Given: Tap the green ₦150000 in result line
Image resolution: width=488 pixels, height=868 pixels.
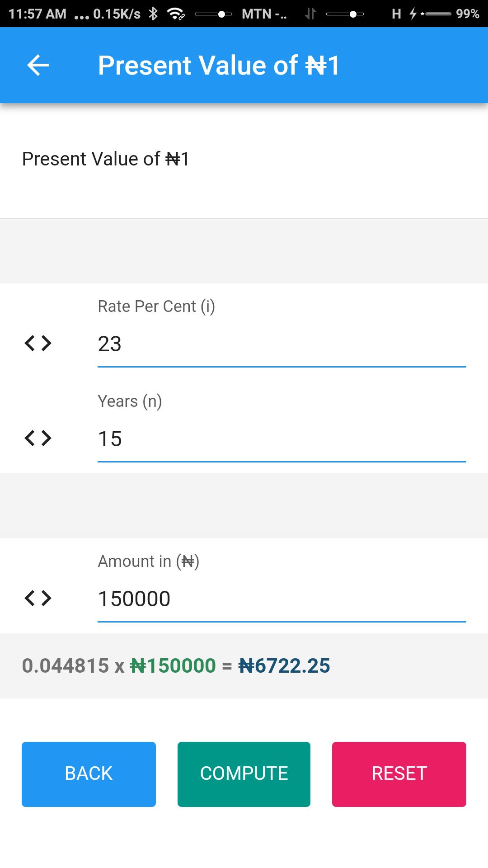Looking at the screenshot, I should [173, 666].
